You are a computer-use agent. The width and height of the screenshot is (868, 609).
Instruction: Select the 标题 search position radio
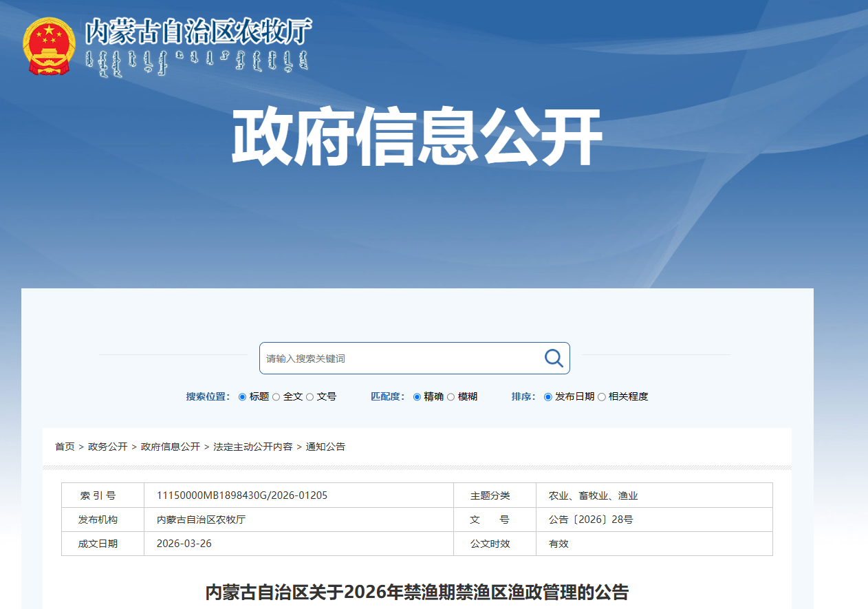[242, 397]
